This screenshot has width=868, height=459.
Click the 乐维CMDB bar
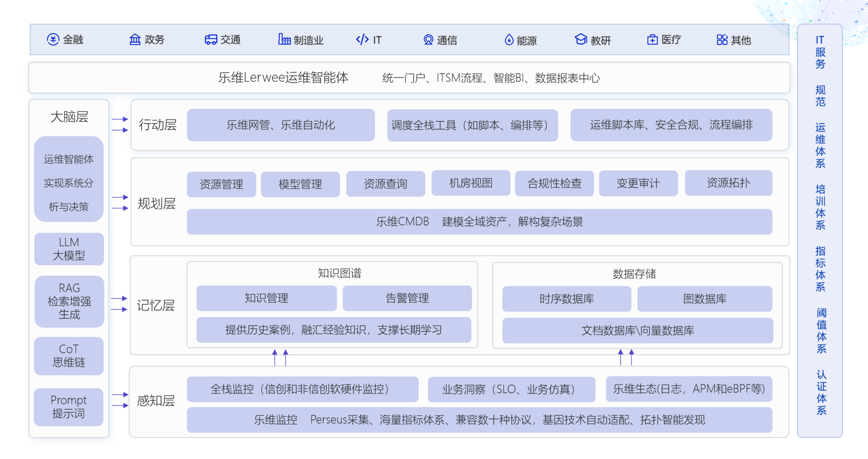pyautogui.click(x=479, y=222)
